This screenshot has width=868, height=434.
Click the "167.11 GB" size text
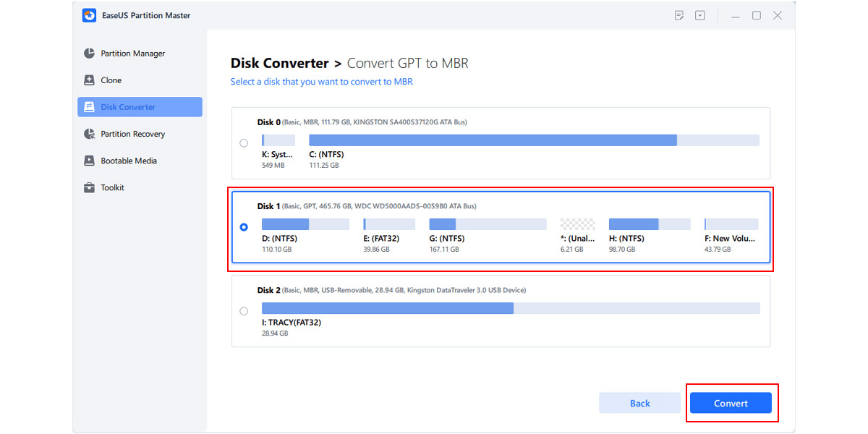click(445, 250)
